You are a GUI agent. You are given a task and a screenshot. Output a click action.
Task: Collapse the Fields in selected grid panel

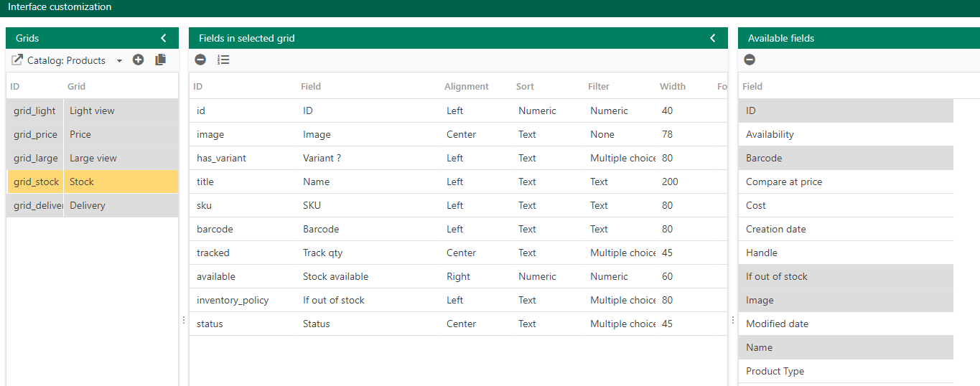click(713, 38)
